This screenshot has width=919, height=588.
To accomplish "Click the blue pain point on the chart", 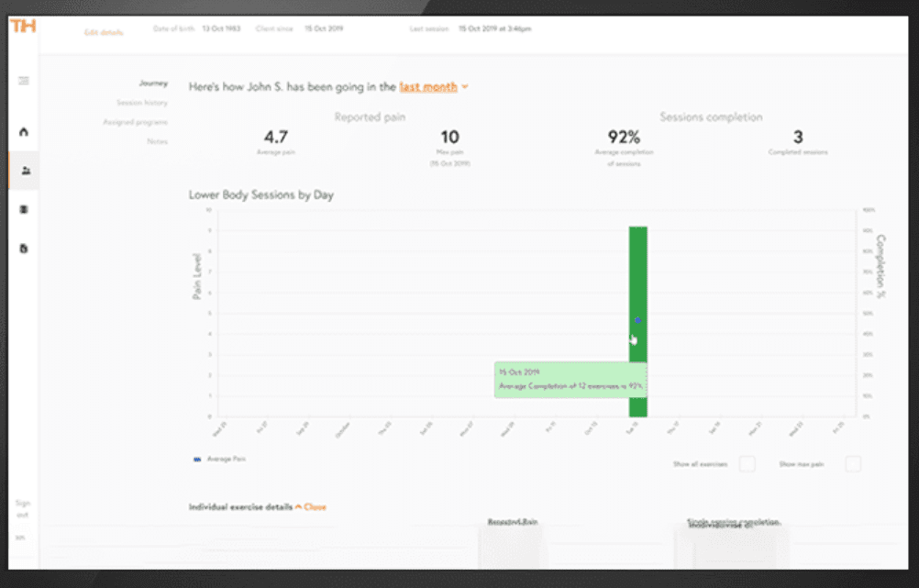I will (636, 319).
